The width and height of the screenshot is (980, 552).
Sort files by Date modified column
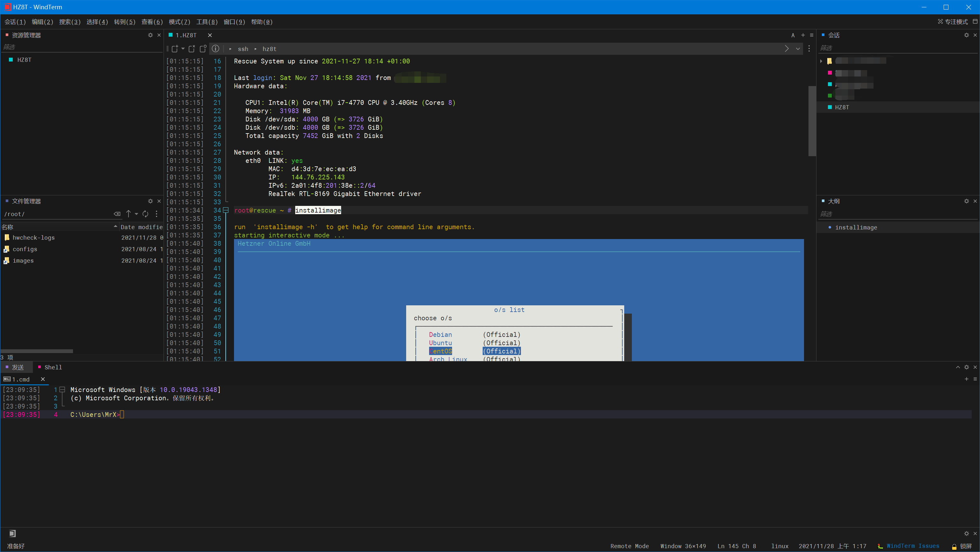pos(141,227)
